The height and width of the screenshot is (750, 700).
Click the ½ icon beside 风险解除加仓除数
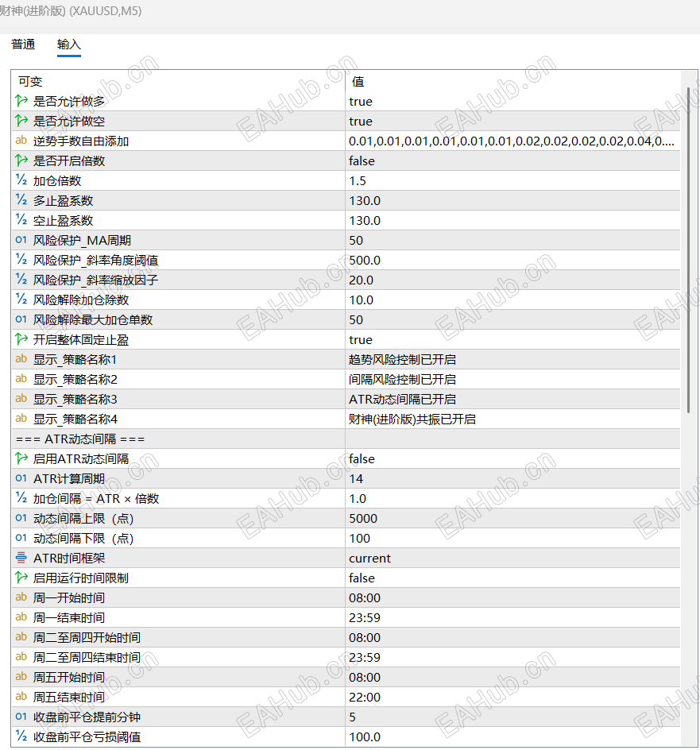[x=21, y=300]
